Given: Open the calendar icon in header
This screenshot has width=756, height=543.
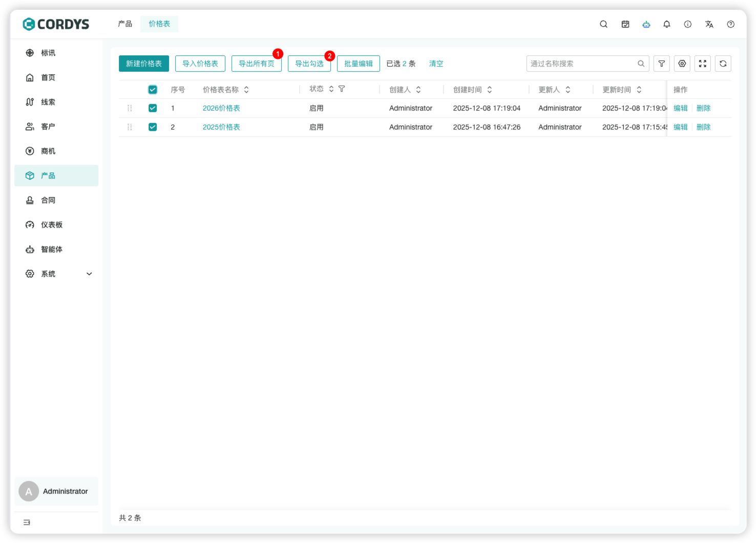Looking at the screenshot, I should [x=625, y=24].
